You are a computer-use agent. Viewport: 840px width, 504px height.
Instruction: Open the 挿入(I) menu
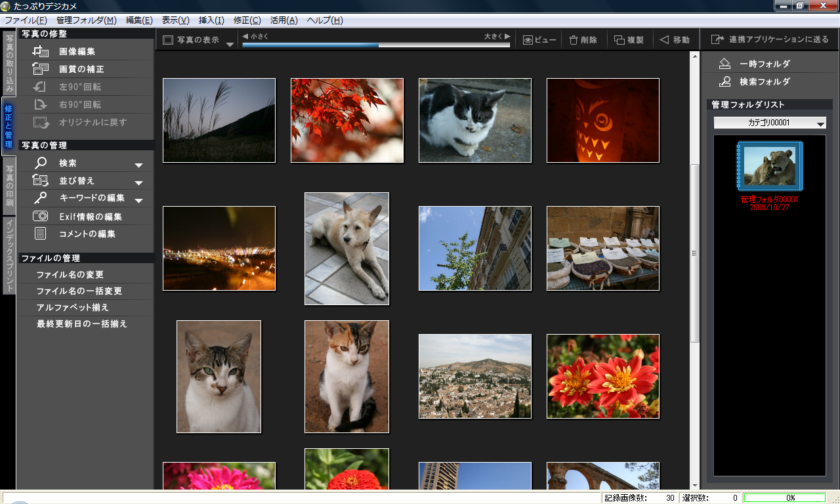point(211,20)
